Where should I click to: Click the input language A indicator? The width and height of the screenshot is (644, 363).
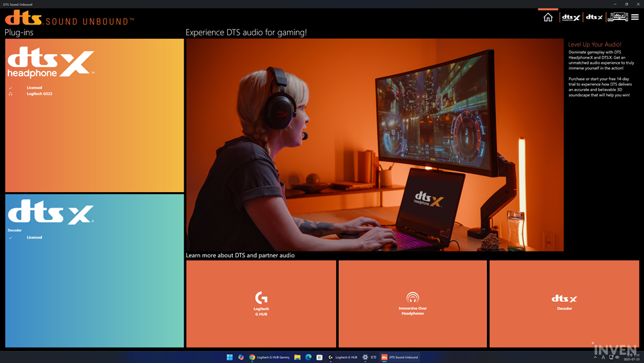pyautogui.click(x=603, y=357)
